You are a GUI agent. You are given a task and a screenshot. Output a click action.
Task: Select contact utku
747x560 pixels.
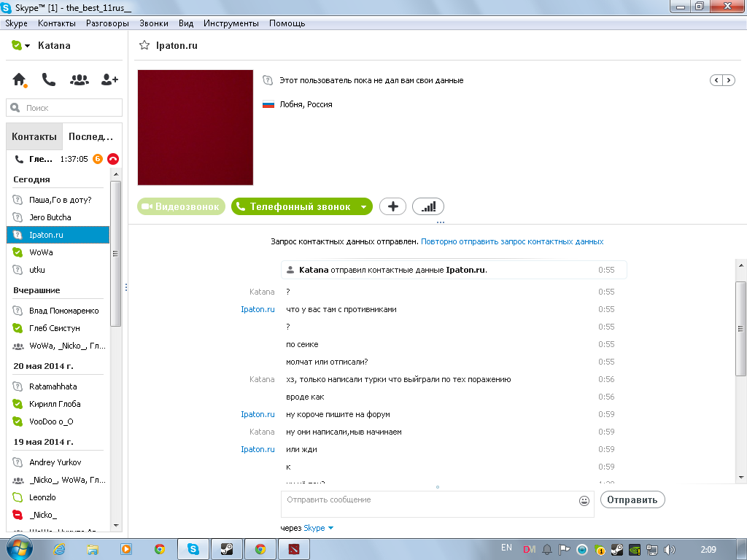pos(58,270)
